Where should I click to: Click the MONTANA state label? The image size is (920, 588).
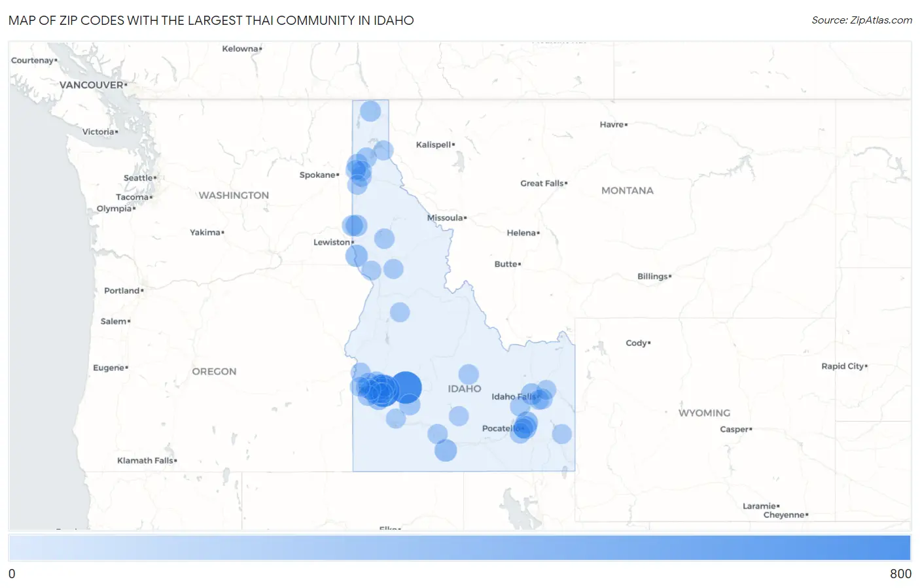pyautogui.click(x=628, y=190)
